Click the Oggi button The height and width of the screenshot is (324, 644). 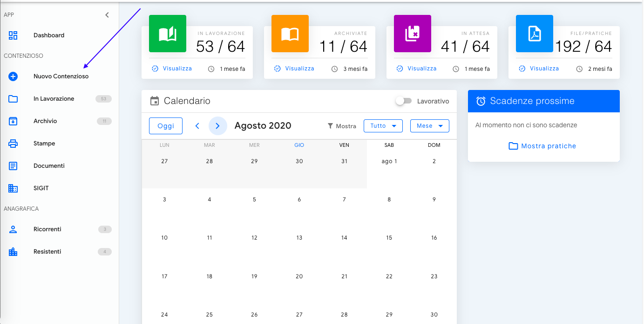[166, 126]
